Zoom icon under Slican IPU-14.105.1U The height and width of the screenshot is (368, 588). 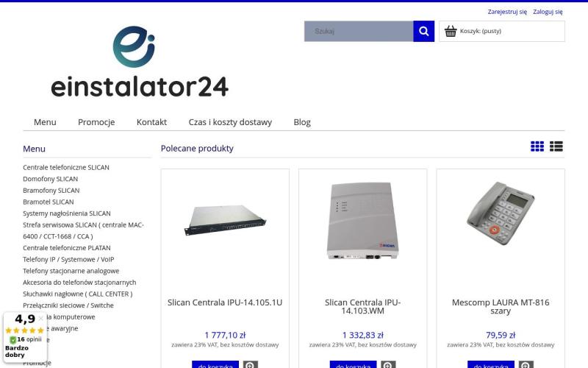point(250,365)
